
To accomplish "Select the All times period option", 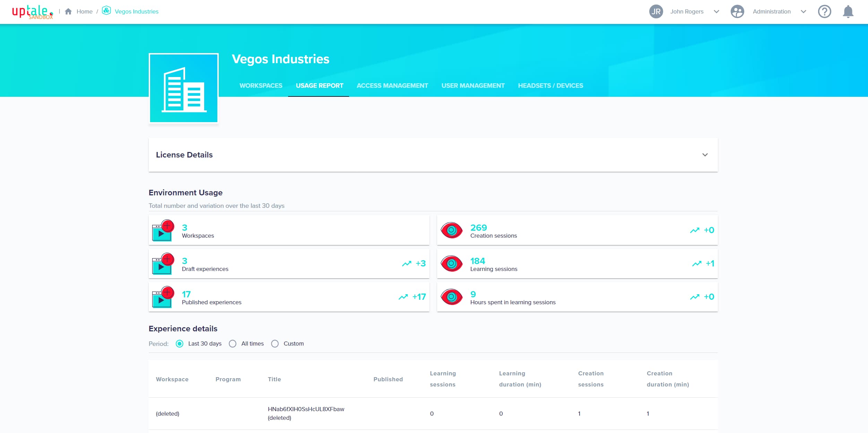I will [x=233, y=343].
